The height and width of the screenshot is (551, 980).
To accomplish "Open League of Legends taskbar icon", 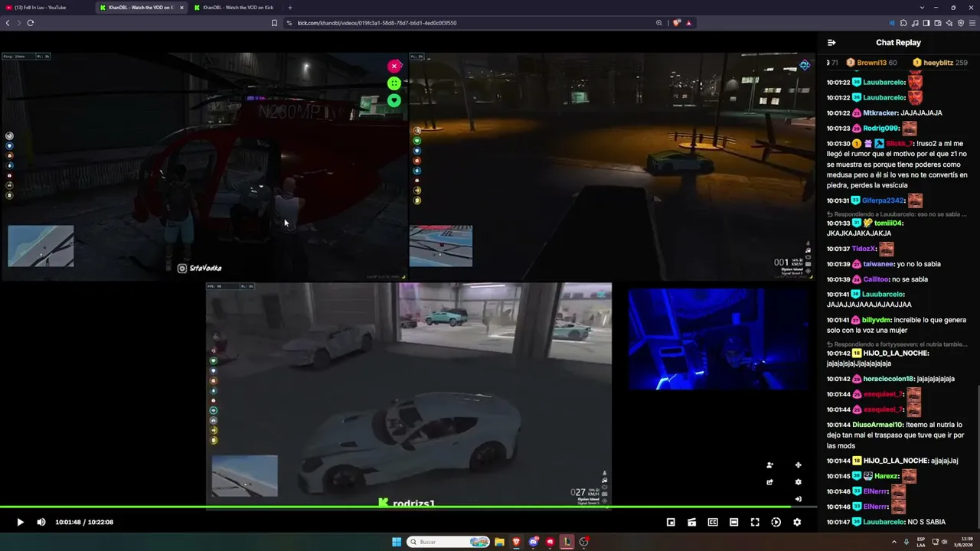I will pos(567,542).
